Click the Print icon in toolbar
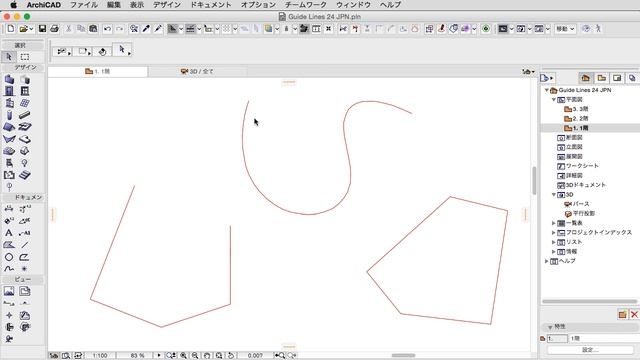640x360 pixels. pos(54,29)
